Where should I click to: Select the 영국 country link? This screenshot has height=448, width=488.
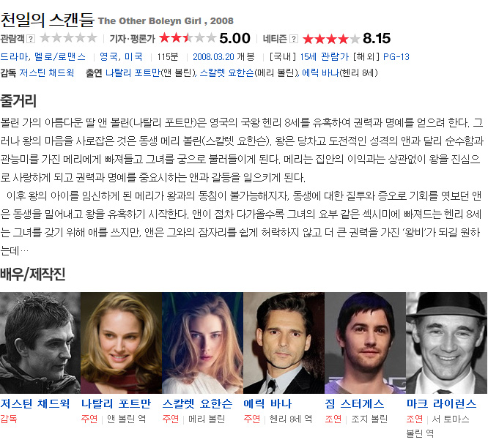click(108, 56)
